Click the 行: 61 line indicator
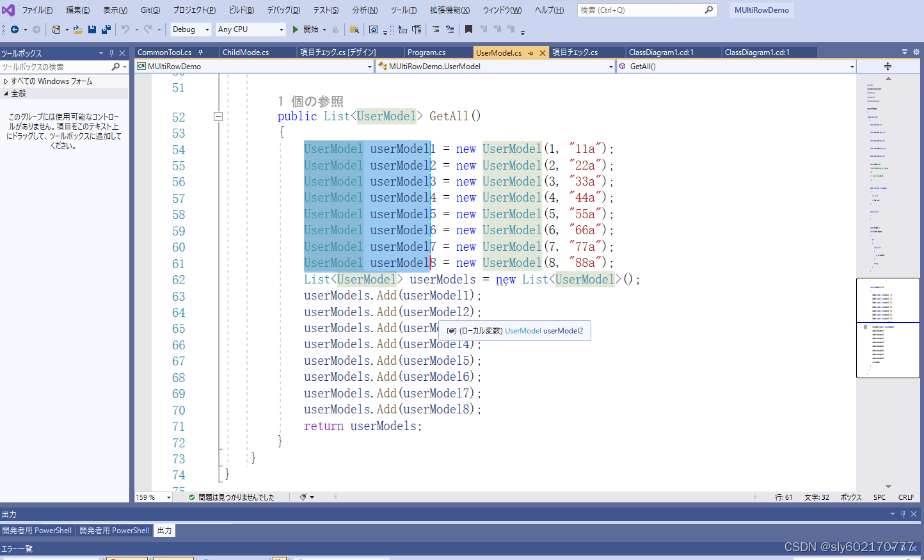Image resolution: width=924 pixels, height=560 pixels. click(784, 497)
